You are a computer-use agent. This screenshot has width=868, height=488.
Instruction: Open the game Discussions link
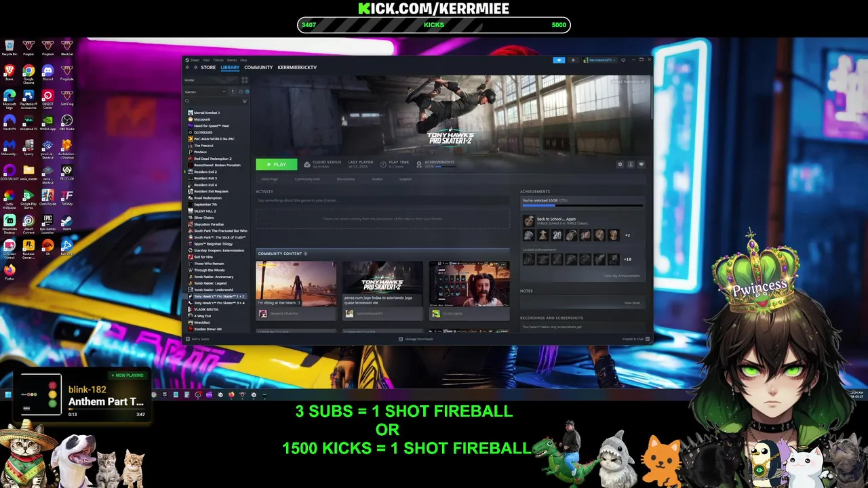pos(346,179)
